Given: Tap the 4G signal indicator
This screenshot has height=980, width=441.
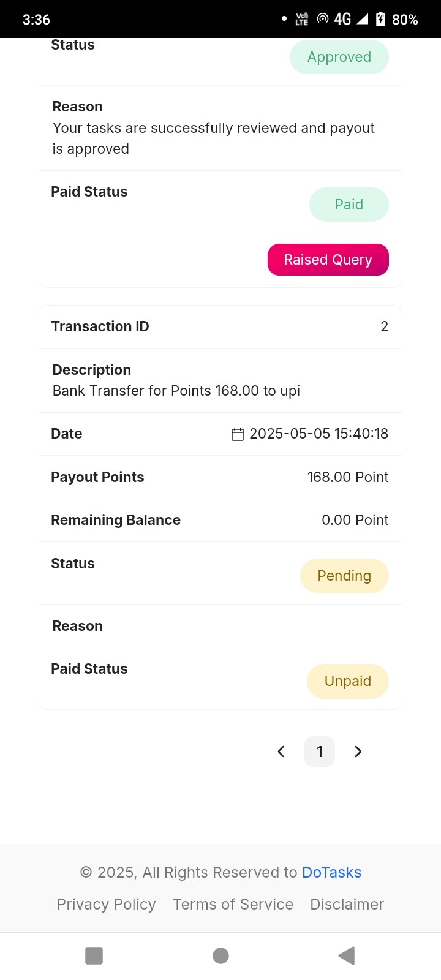Looking at the screenshot, I should point(350,19).
